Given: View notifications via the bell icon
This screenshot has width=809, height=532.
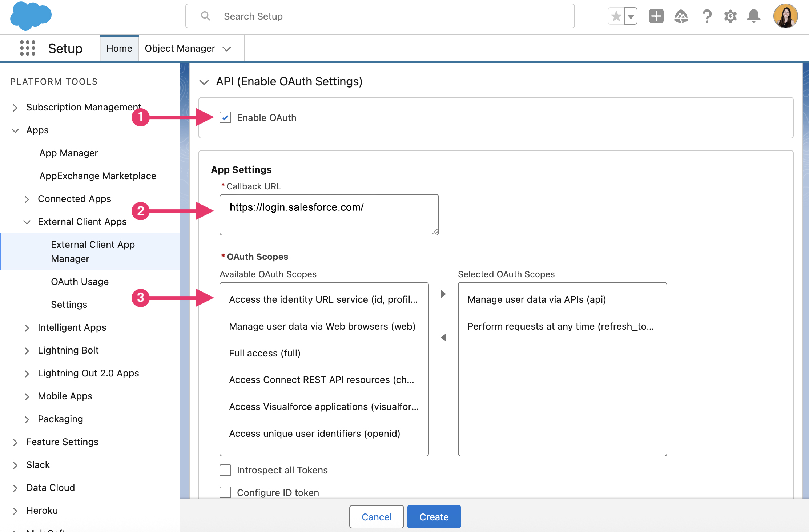Looking at the screenshot, I should coord(753,16).
